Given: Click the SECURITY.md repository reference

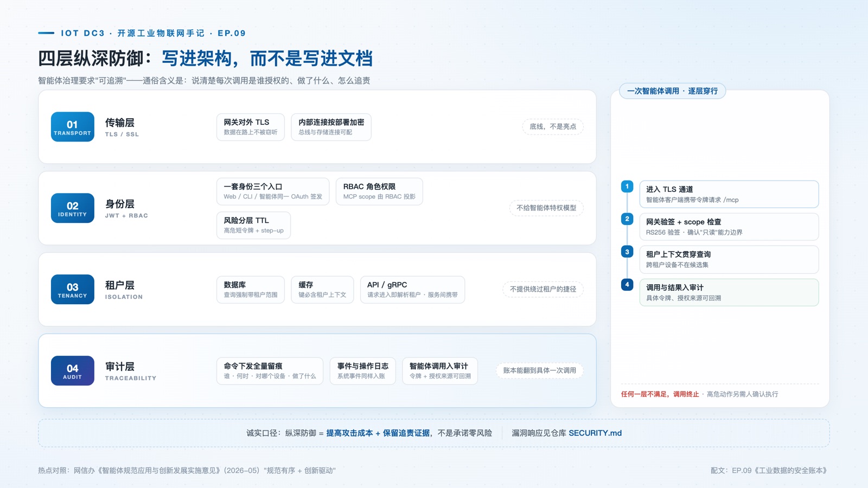Looking at the screenshot, I should click(595, 433).
